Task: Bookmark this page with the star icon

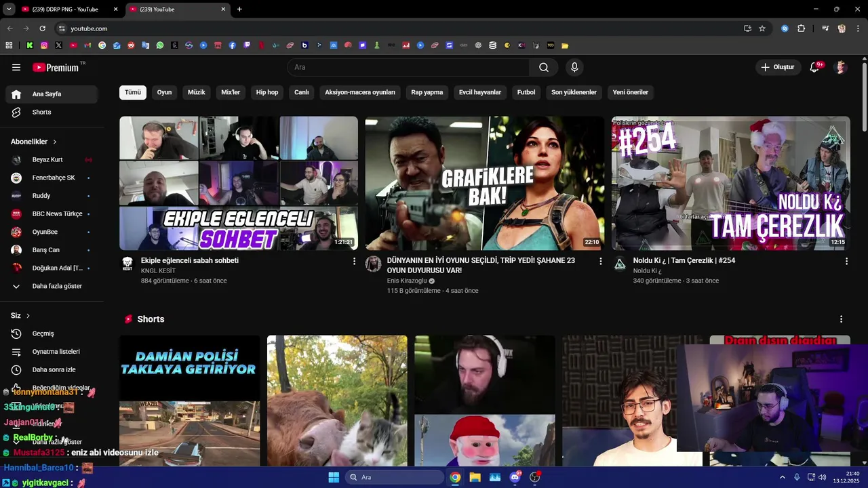Action: point(762,28)
